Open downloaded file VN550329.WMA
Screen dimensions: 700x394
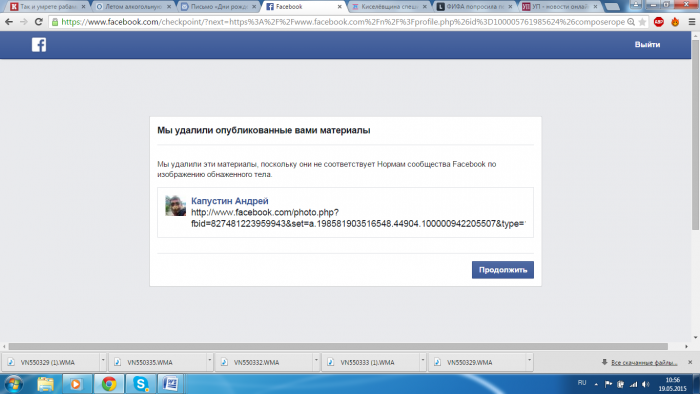pyautogui.click(x=477, y=362)
